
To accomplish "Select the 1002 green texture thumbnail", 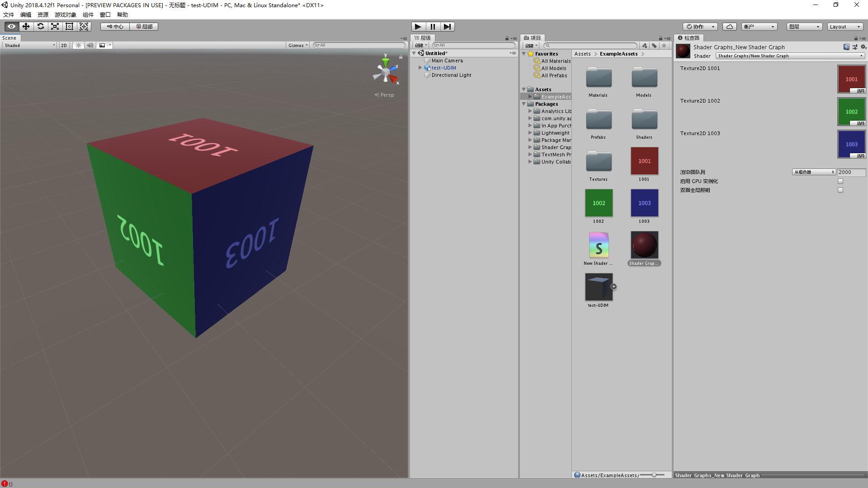I will coord(599,203).
